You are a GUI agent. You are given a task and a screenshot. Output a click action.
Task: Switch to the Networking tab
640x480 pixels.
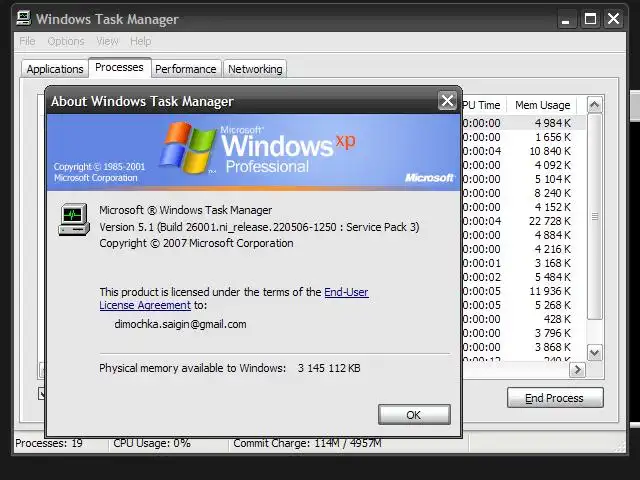255,69
